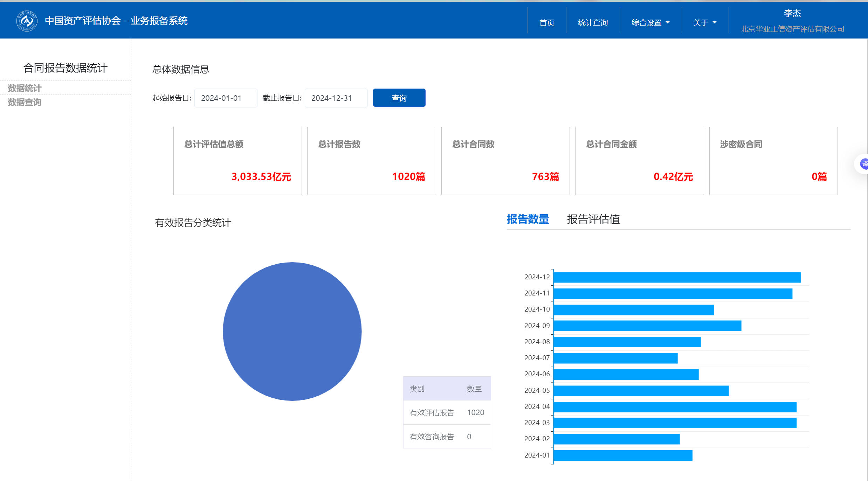Screen dimensions: 868x481
Task: Click user name 李杰 in header
Action: 792,13
